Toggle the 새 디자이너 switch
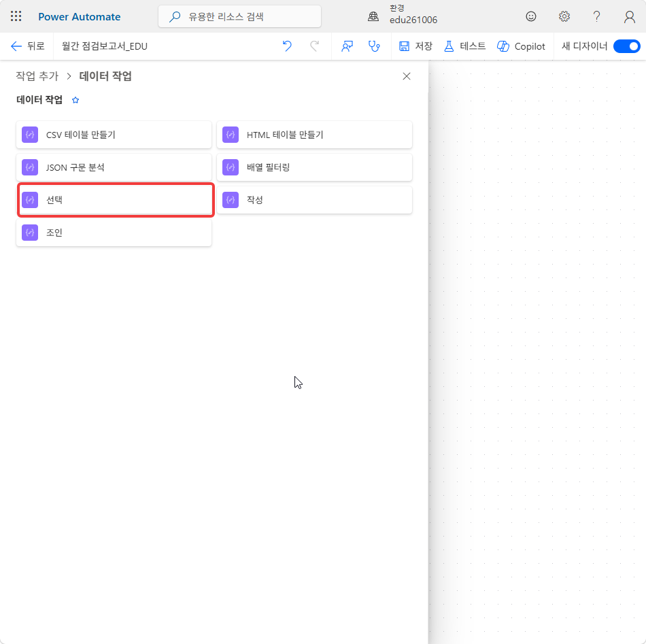Viewport: 646px width, 644px height. pos(627,46)
